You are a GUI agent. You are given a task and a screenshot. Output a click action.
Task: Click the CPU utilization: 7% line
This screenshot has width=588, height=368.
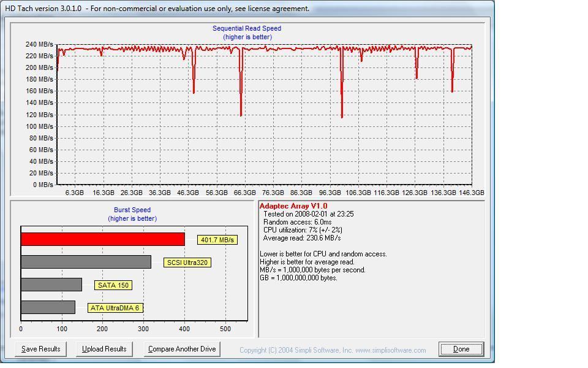click(x=302, y=230)
